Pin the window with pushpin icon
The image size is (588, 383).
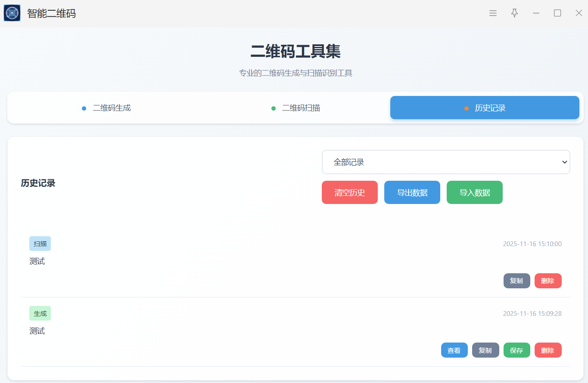point(514,13)
